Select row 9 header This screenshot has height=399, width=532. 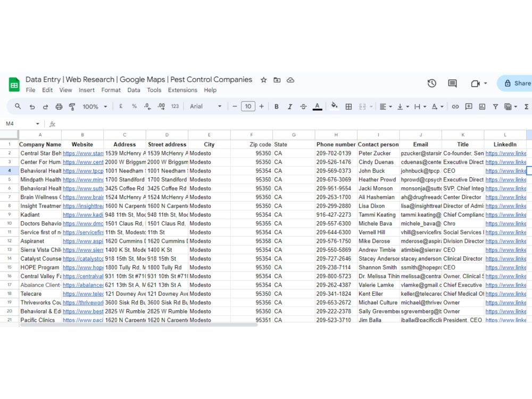pyautogui.click(x=9, y=214)
